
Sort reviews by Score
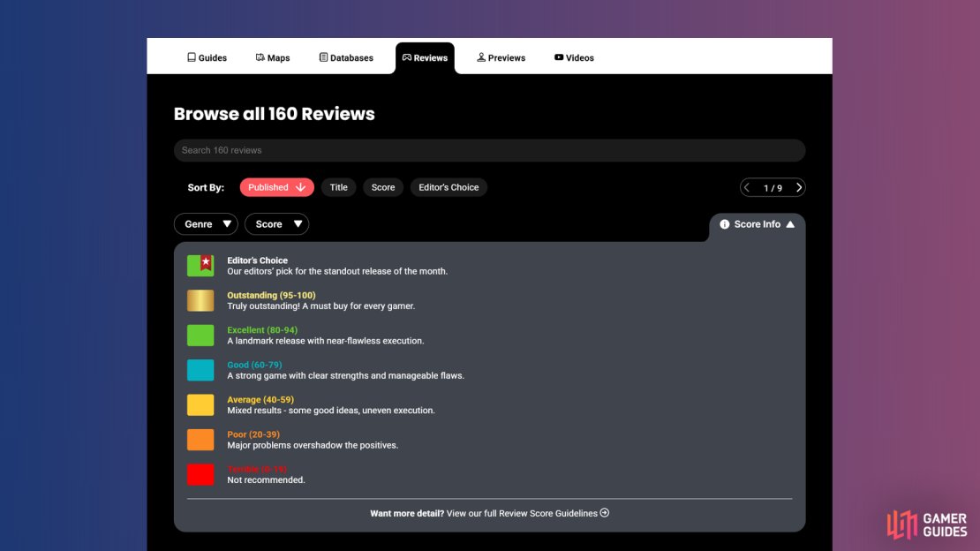383,187
